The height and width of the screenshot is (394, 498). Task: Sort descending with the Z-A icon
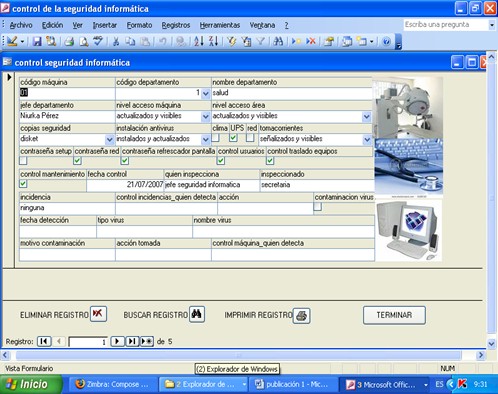pyautogui.click(x=213, y=41)
